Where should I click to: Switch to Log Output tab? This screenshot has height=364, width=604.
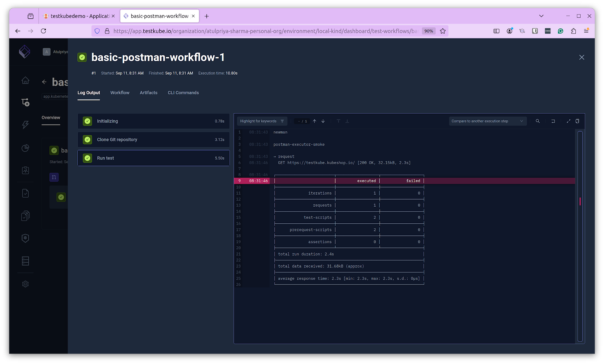coord(89,93)
